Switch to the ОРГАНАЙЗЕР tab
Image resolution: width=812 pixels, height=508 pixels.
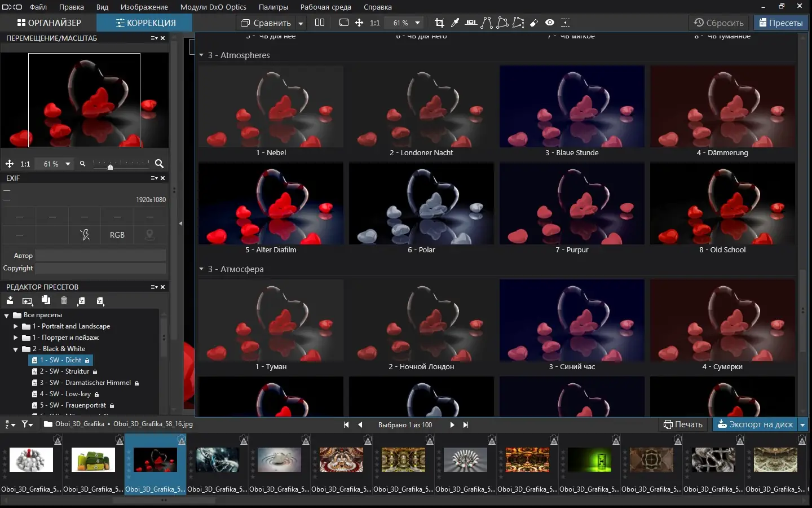[49, 23]
